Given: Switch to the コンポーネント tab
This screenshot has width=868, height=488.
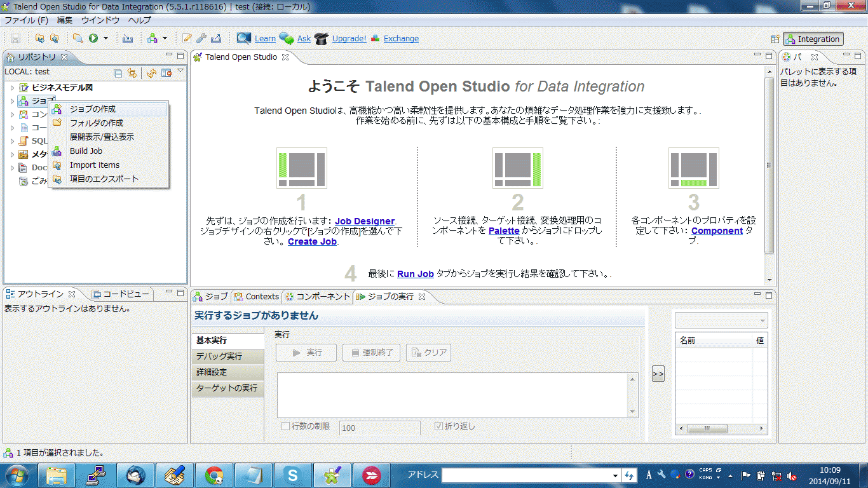Looking at the screenshot, I should pyautogui.click(x=316, y=297).
